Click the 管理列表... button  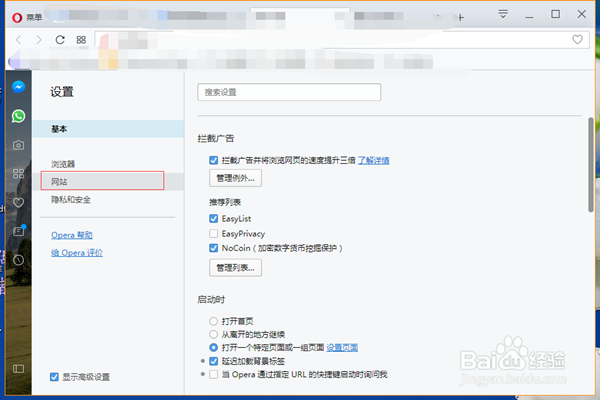click(235, 268)
